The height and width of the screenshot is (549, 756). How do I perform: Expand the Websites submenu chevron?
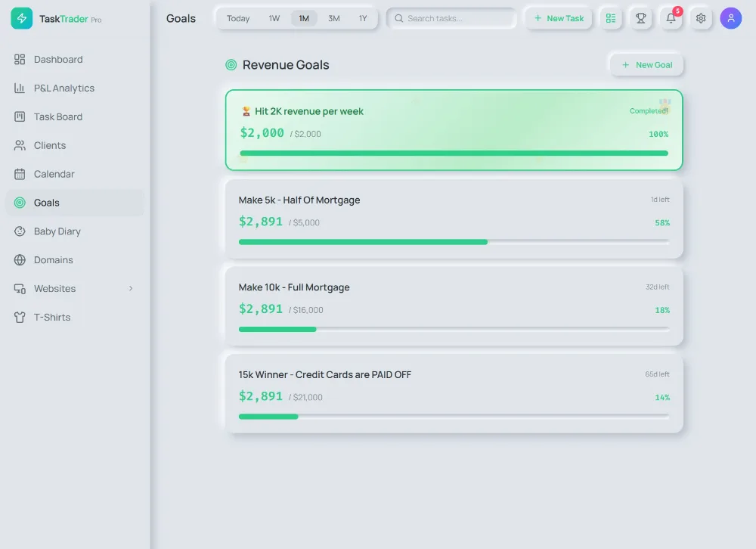(x=131, y=289)
